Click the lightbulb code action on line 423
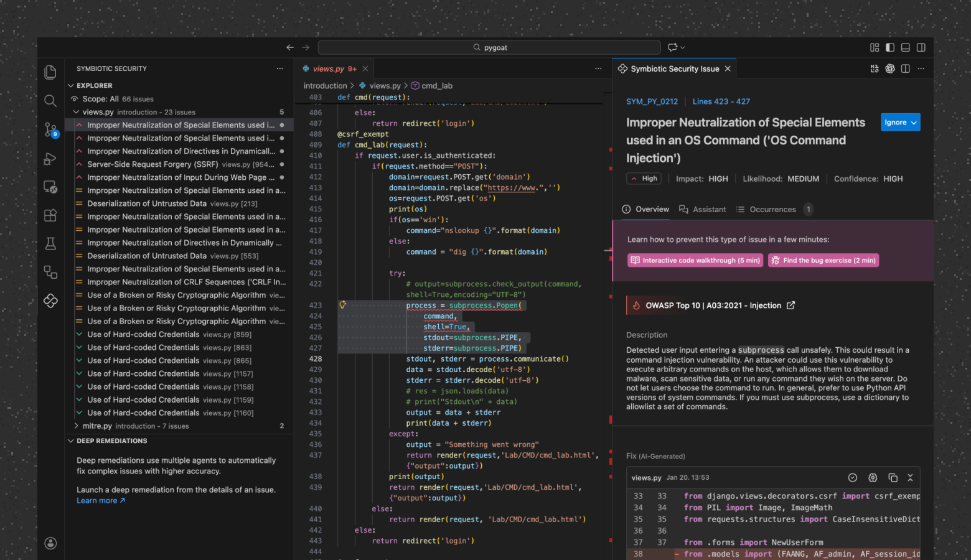Image resolution: width=971 pixels, height=560 pixels. [x=342, y=305]
